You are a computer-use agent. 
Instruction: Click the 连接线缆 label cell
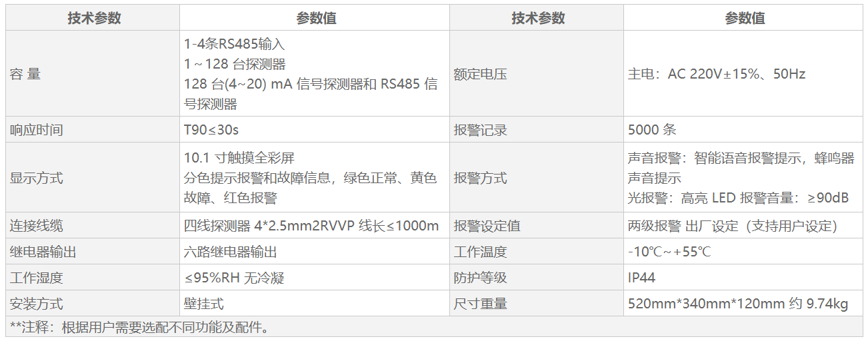click(36, 226)
